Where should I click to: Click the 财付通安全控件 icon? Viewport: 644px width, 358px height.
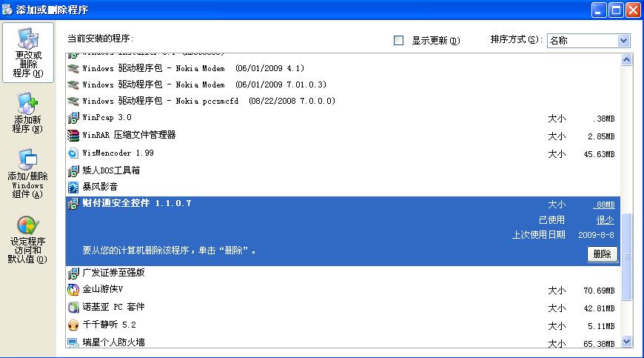tap(73, 203)
